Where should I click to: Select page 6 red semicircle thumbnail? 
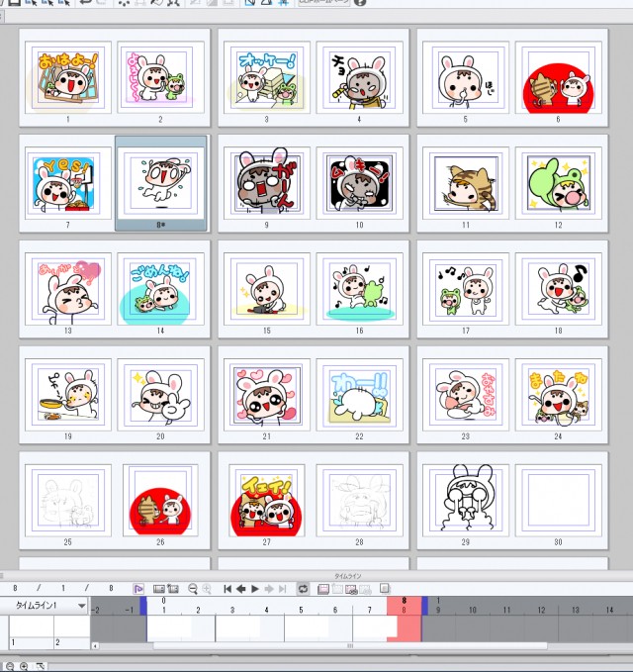pyautogui.click(x=558, y=77)
